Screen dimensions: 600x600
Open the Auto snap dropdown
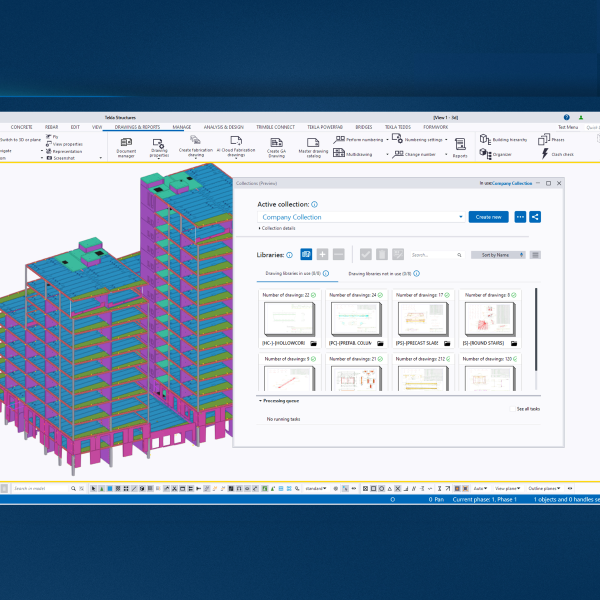pyautogui.click(x=480, y=488)
